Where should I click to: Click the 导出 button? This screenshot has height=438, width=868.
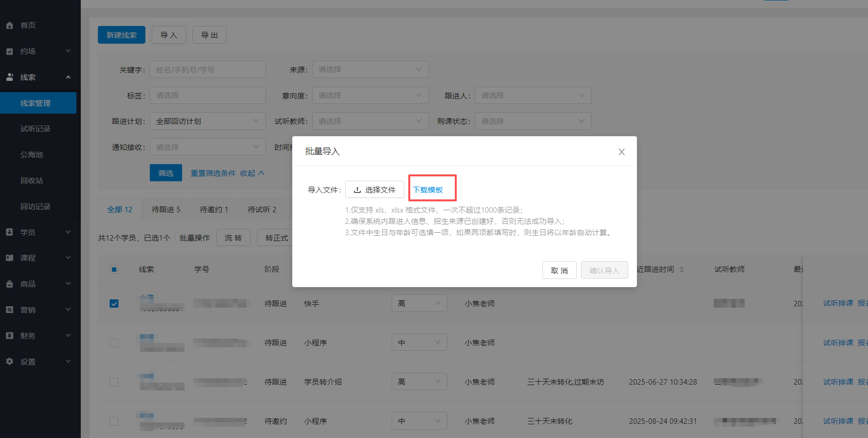(210, 35)
